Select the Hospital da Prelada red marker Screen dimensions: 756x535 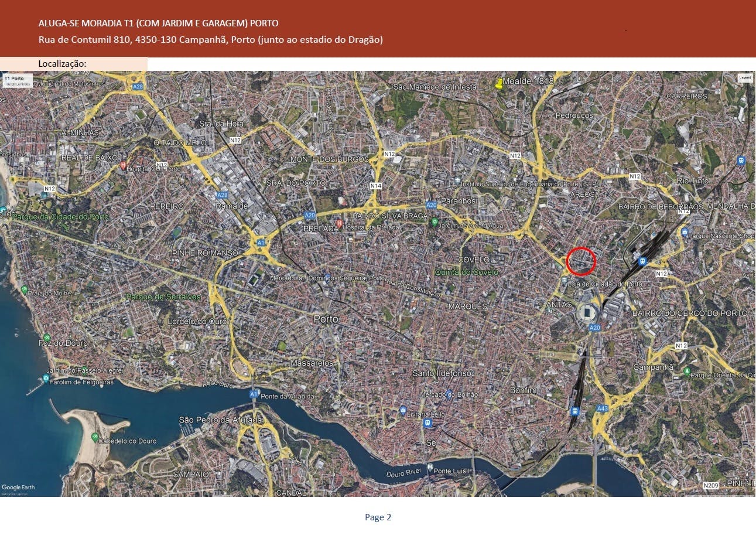click(x=338, y=224)
